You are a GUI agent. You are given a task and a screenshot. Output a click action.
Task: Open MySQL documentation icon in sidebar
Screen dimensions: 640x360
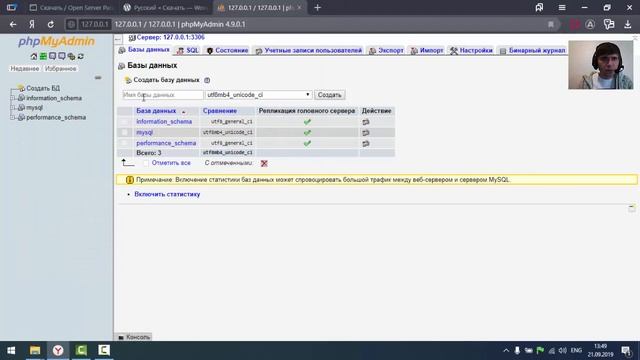coord(62,56)
